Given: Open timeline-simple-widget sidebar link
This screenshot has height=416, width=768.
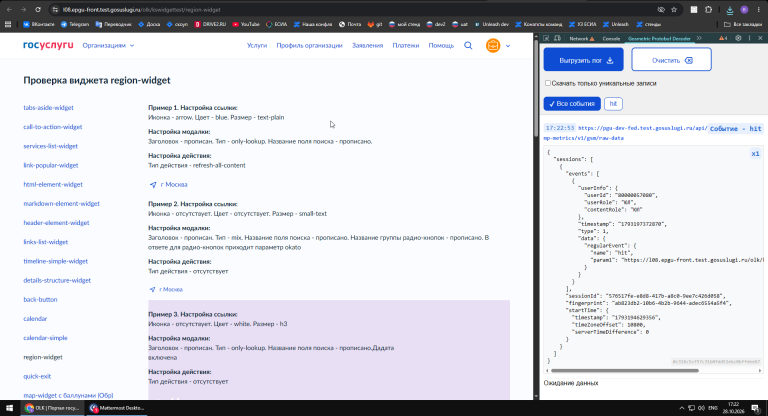Looking at the screenshot, I should tap(55, 262).
